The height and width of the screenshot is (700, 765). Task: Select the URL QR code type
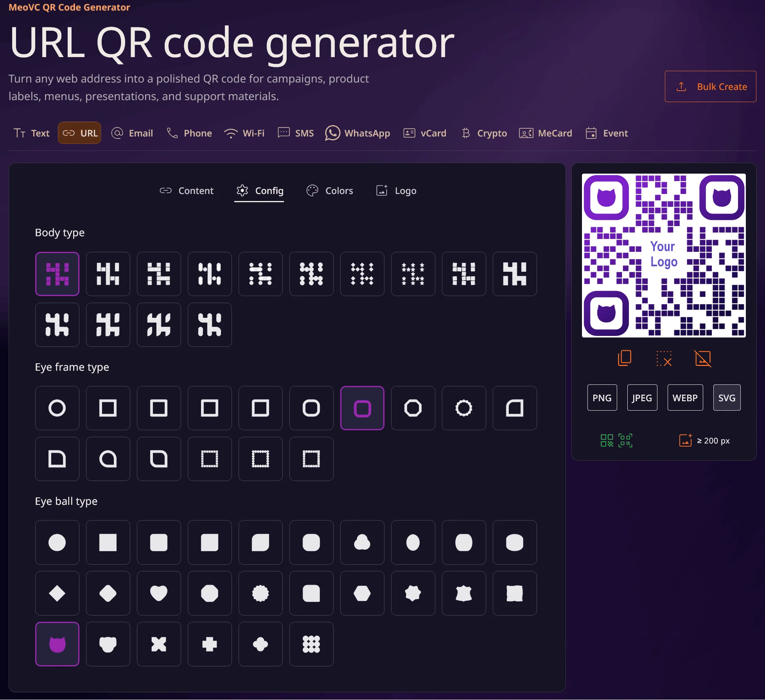point(80,133)
